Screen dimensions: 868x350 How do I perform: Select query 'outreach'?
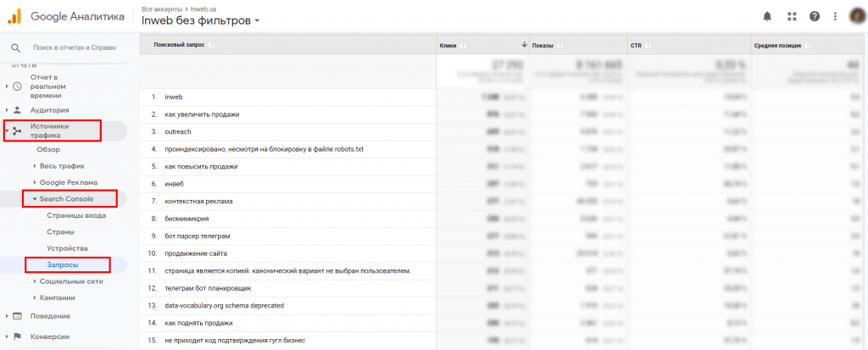178,132
